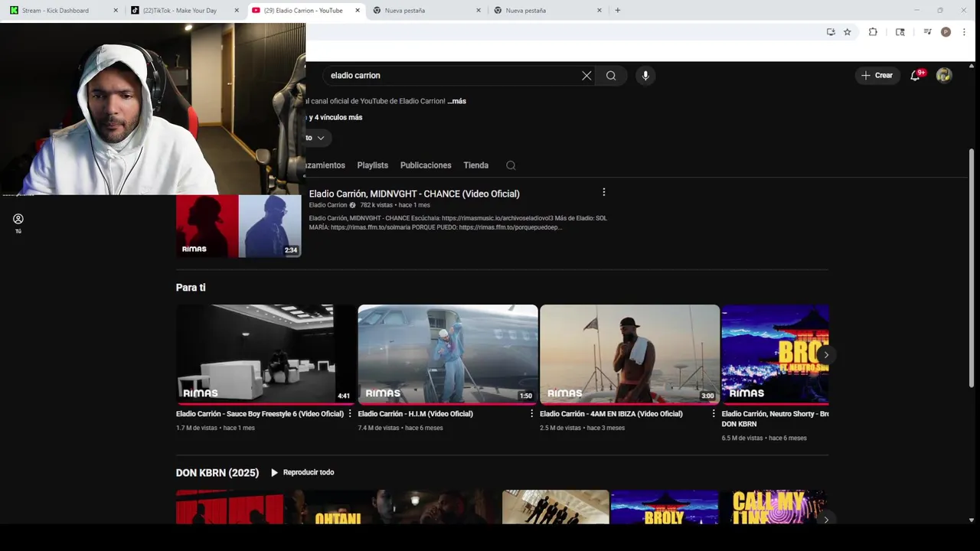The image size is (980, 551).
Task: Open options for Sauce Boy Freestyle 6
Action: click(350, 413)
